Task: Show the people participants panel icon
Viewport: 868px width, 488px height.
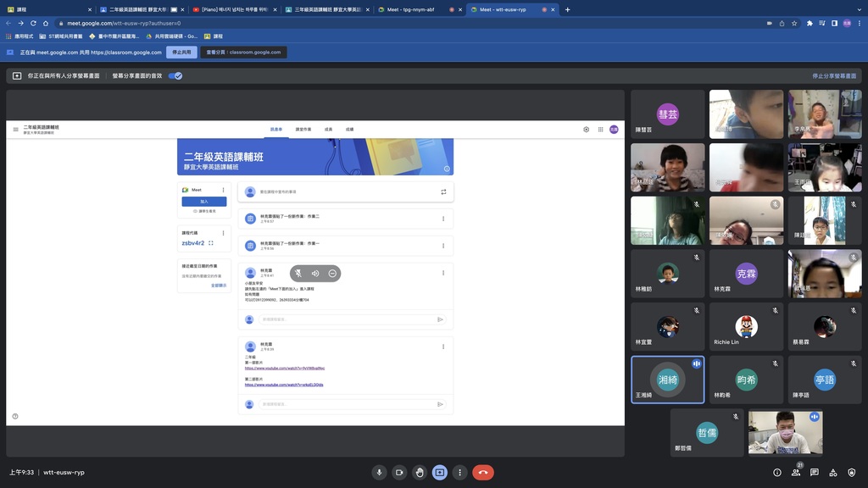Action: point(795,473)
